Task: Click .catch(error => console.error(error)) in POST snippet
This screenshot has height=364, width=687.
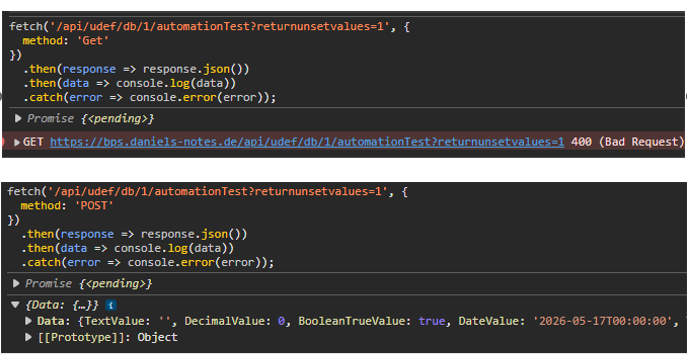Action: point(148,262)
